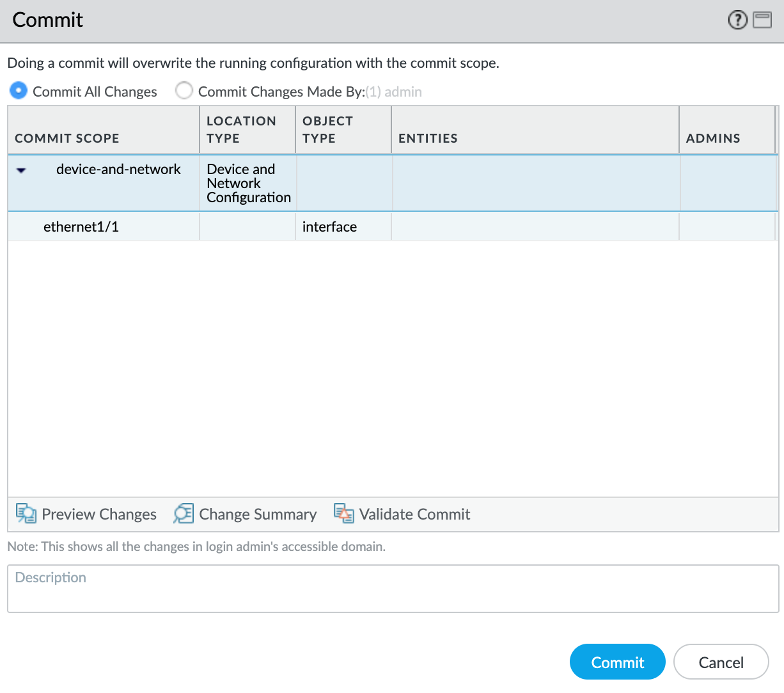
Task: Click the interface object type cell
Action: tap(329, 227)
